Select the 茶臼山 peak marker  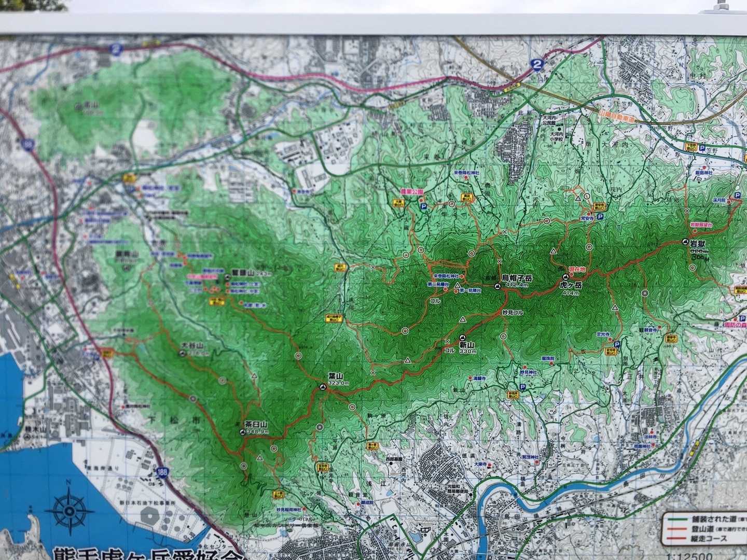click(243, 431)
